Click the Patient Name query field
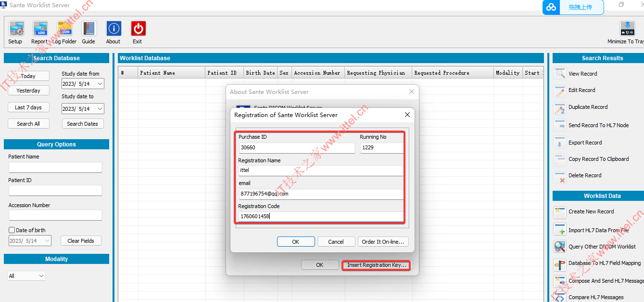 point(55,167)
